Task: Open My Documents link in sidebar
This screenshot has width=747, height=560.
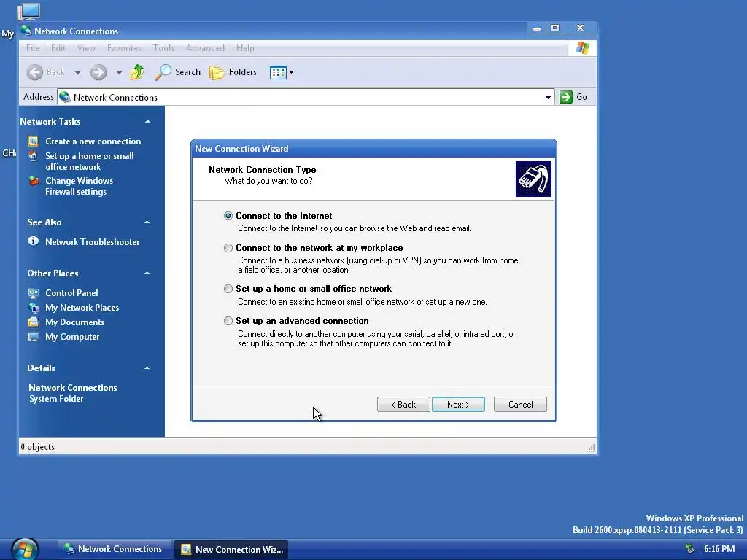Action: [75, 322]
